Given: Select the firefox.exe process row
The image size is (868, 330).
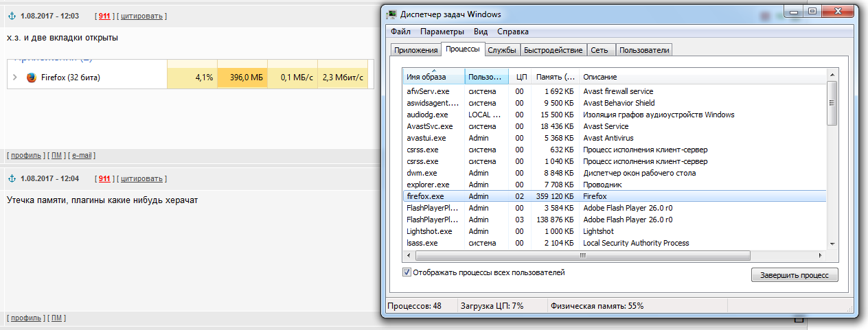Looking at the screenshot, I should point(615,196).
